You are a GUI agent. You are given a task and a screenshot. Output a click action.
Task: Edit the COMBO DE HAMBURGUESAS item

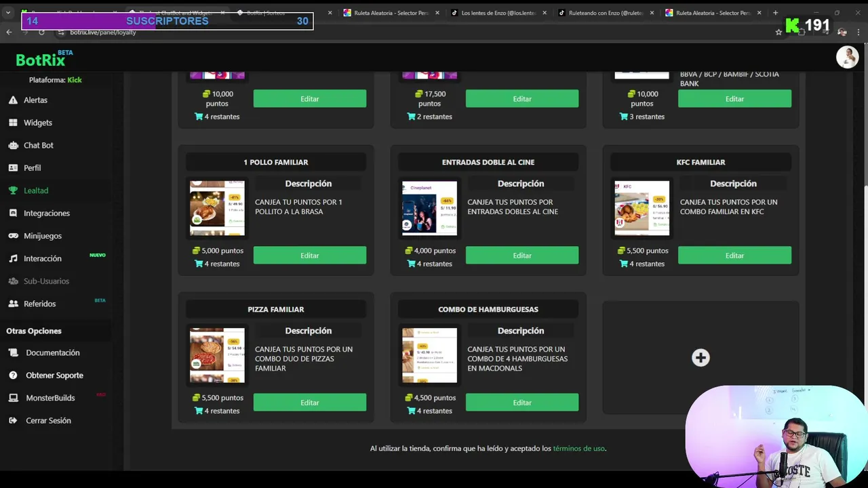coord(522,403)
